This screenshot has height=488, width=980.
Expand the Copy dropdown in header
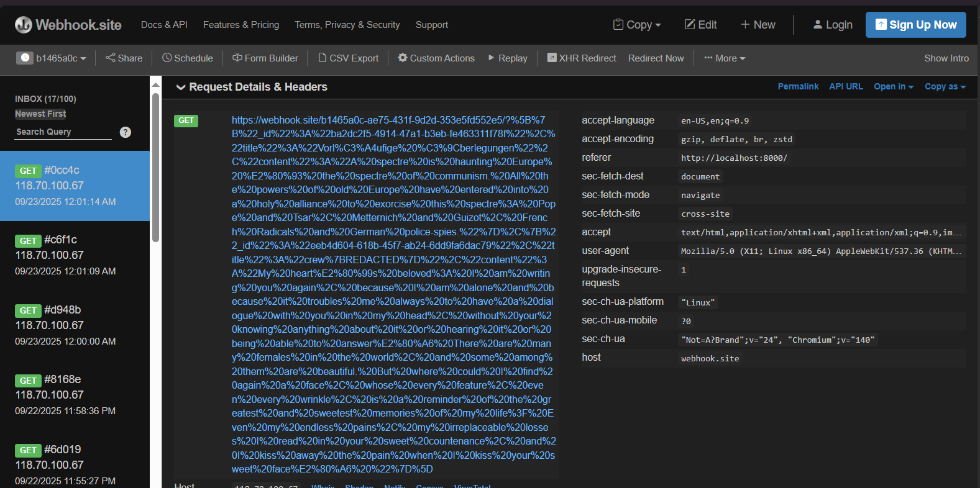click(x=637, y=25)
